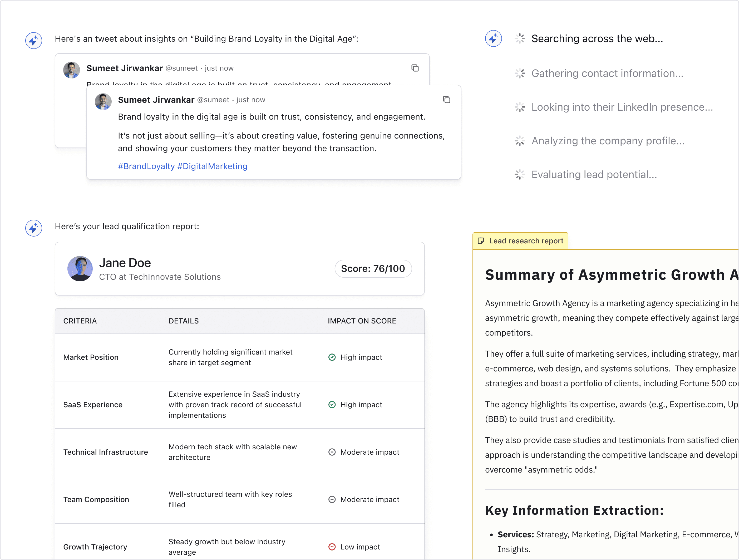
Task: Click 'Modern tech stack with scalable' details
Action: coord(233,452)
